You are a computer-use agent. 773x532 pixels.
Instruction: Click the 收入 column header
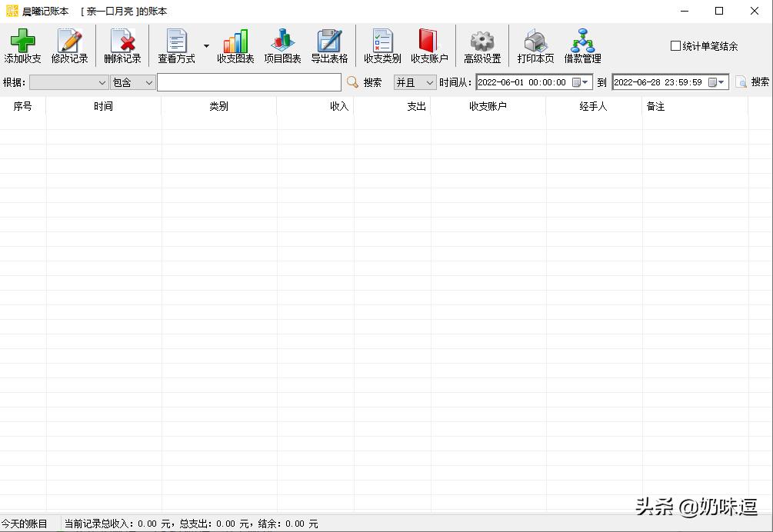click(315, 106)
